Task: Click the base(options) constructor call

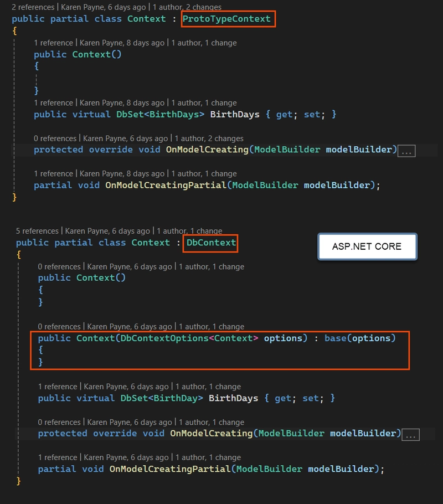Action: coord(360,338)
